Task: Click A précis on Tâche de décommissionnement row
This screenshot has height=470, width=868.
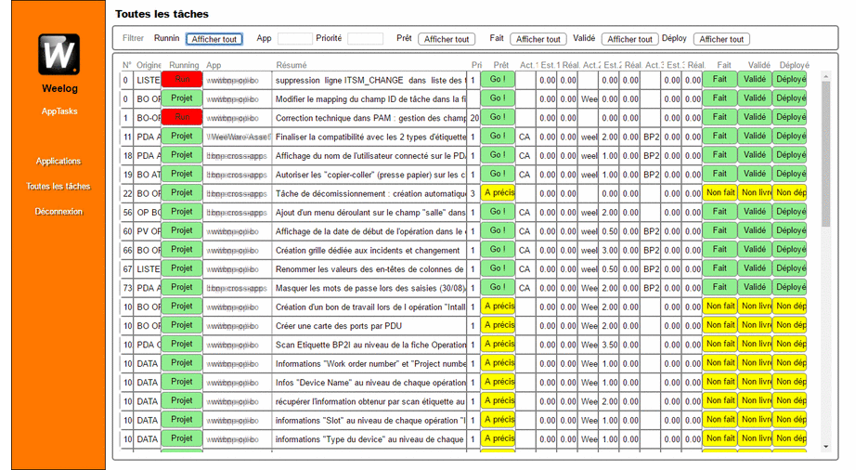Action: (498, 193)
